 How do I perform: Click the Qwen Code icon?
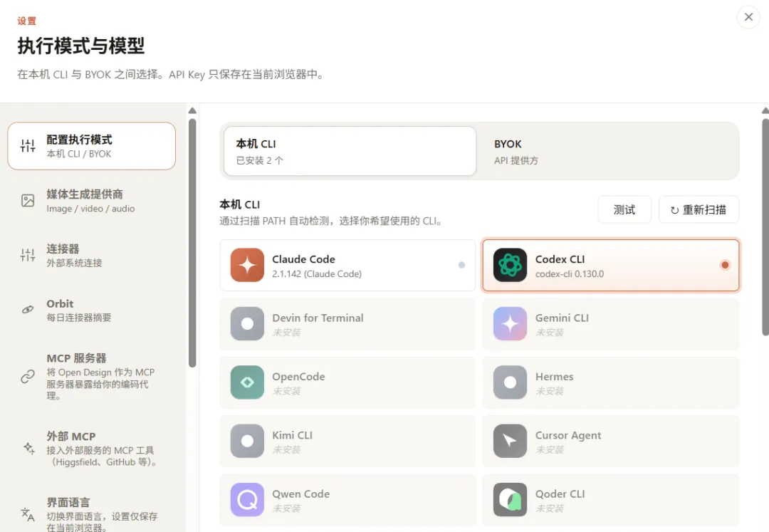point(247,500)
